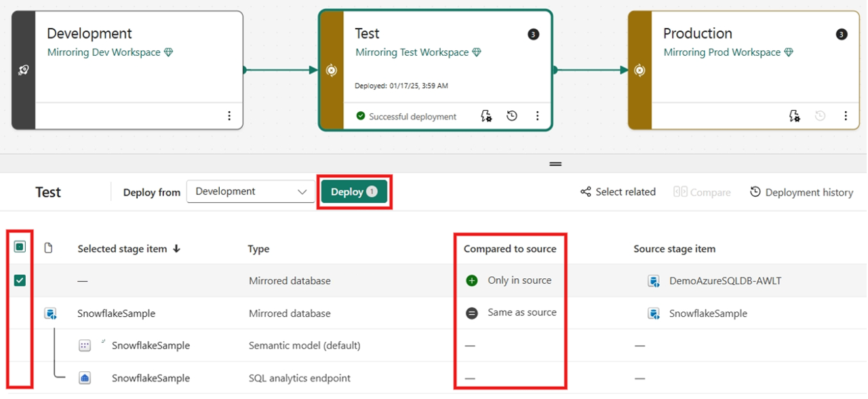Toggle the select-all checkbox in the item list header
Screen dimensions: 868x399
20,247
